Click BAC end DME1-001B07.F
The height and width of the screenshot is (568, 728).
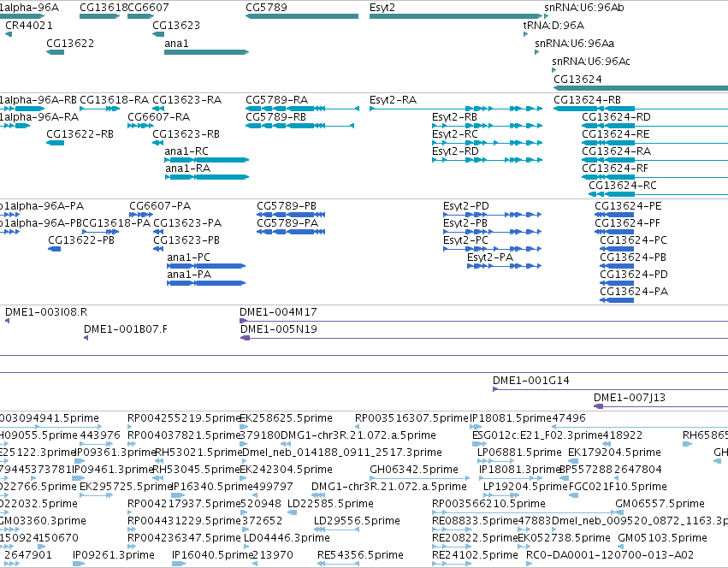(x=86, y=338)
